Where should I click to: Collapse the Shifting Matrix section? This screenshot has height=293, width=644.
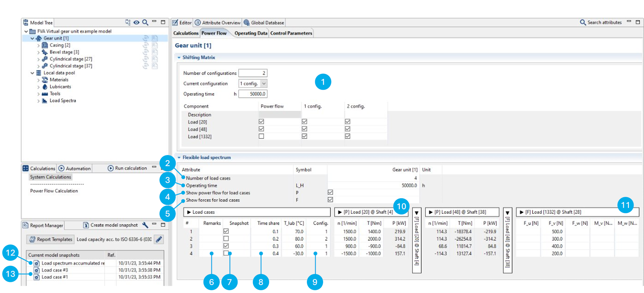tap(179, 58)
